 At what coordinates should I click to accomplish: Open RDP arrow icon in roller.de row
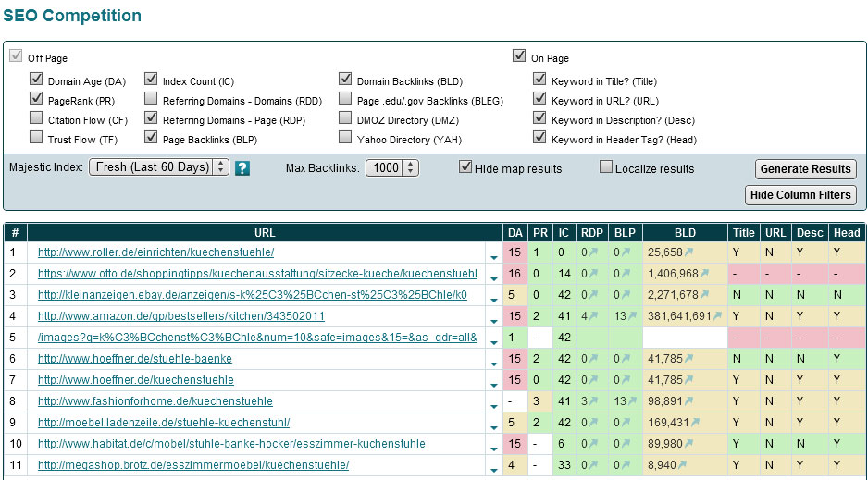point(593,252)
